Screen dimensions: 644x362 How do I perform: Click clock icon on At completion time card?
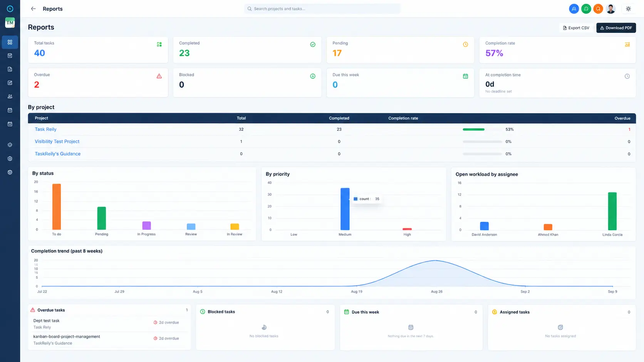pyautogui.click(x=627, y=76)
